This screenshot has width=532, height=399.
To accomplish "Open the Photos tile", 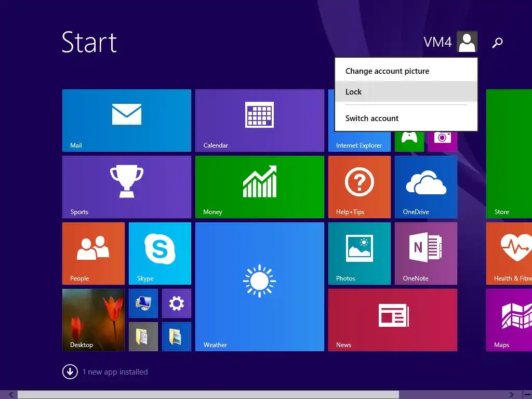I will click(x=360, y=254).
